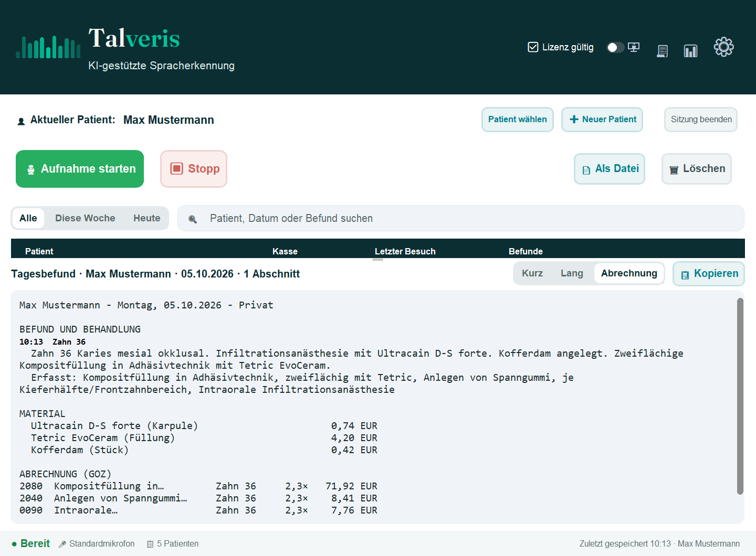End session with Sitzung beenden

701,120
